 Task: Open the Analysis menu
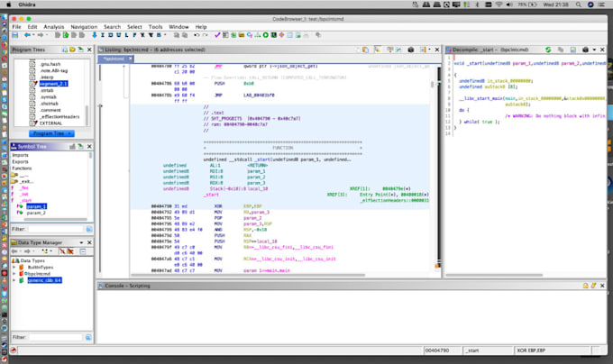pyautogui.click(x=54, y=27)
